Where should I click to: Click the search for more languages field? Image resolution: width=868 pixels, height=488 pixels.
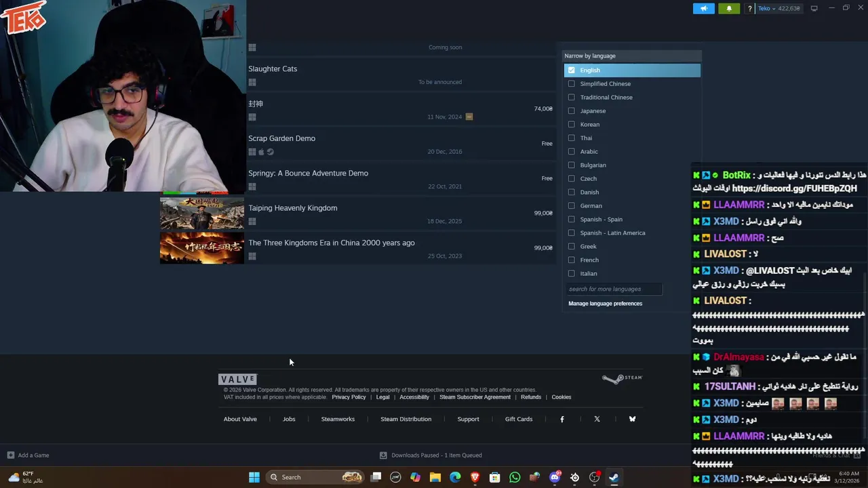[x=614, y=289]
